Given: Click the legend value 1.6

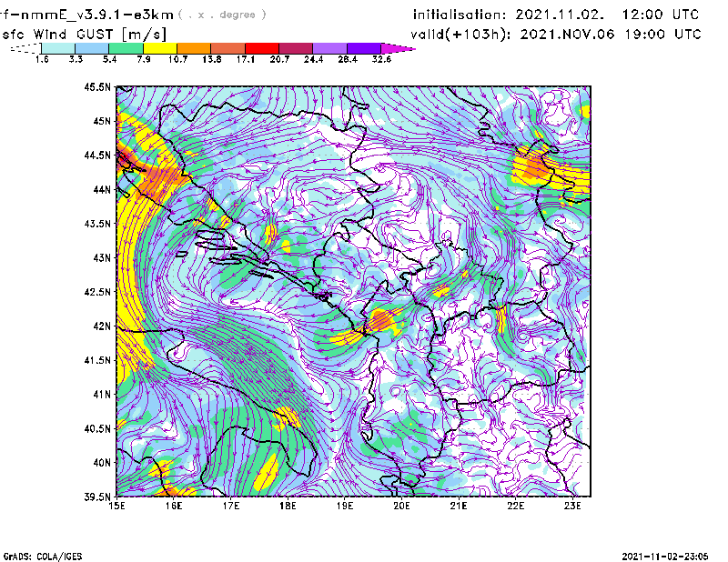Looking at the screenshot, I should click(42, 59).
